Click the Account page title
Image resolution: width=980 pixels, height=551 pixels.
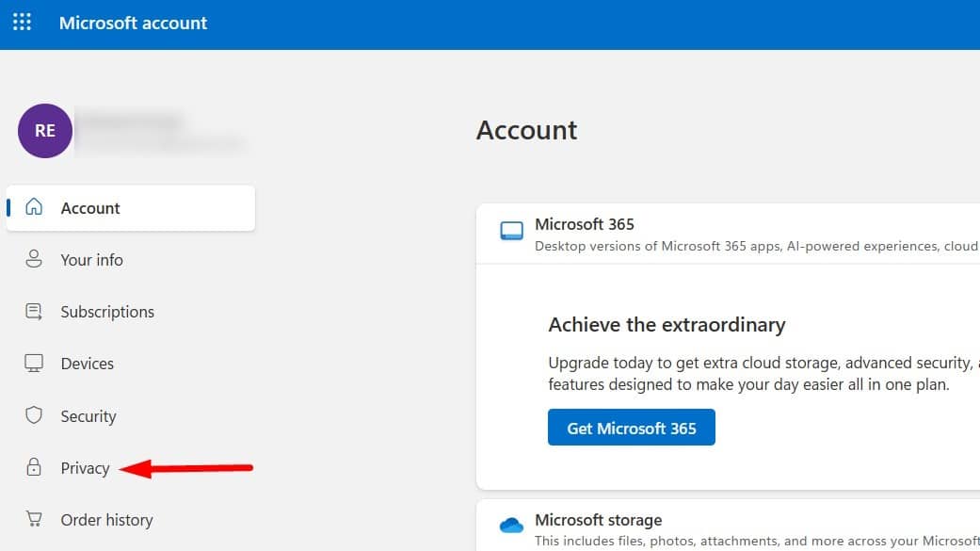(527, 130)
